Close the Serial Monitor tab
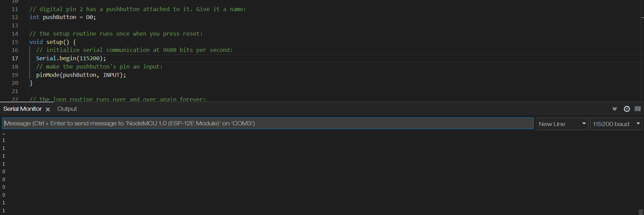This screenshot has width=644, height=215. coord(48,109)
